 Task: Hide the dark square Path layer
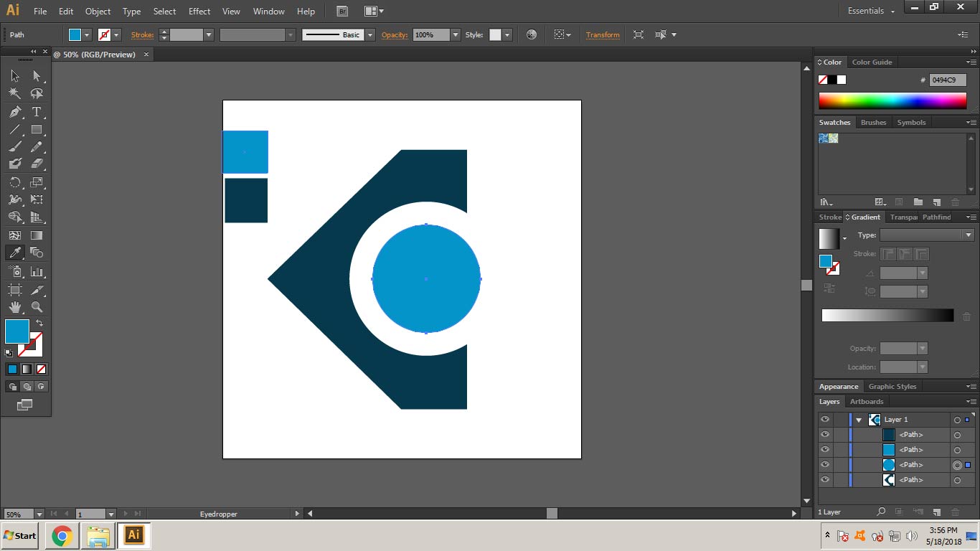point(825,435)
